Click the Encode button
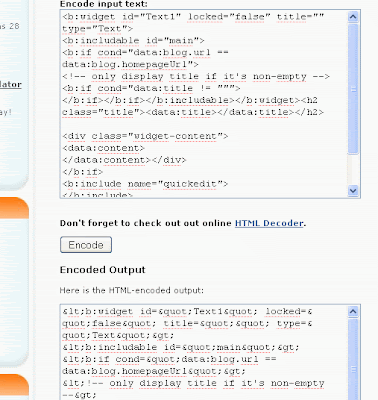Image resolution: width=378 pixels, height=400 pixels. pos(86,245)
